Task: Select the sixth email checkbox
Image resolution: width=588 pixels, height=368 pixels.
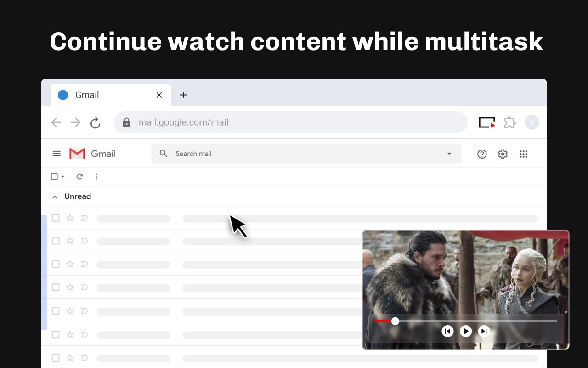Action: [56, 334]
